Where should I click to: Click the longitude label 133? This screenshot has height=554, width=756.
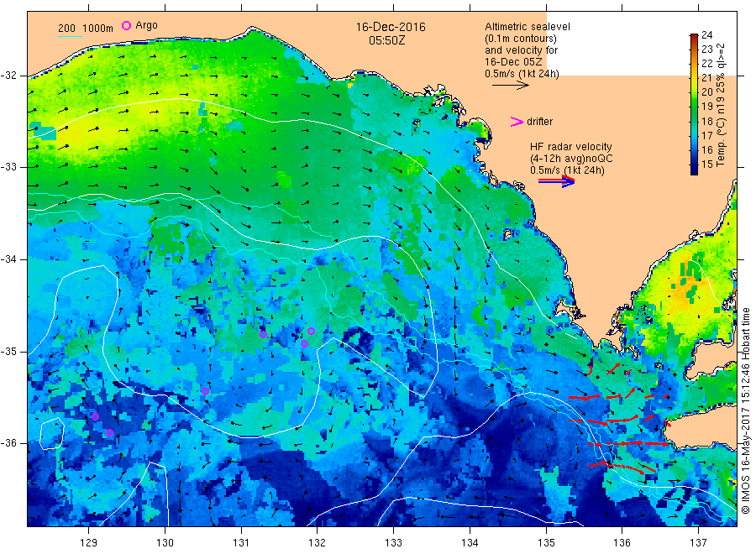(393, 543)
